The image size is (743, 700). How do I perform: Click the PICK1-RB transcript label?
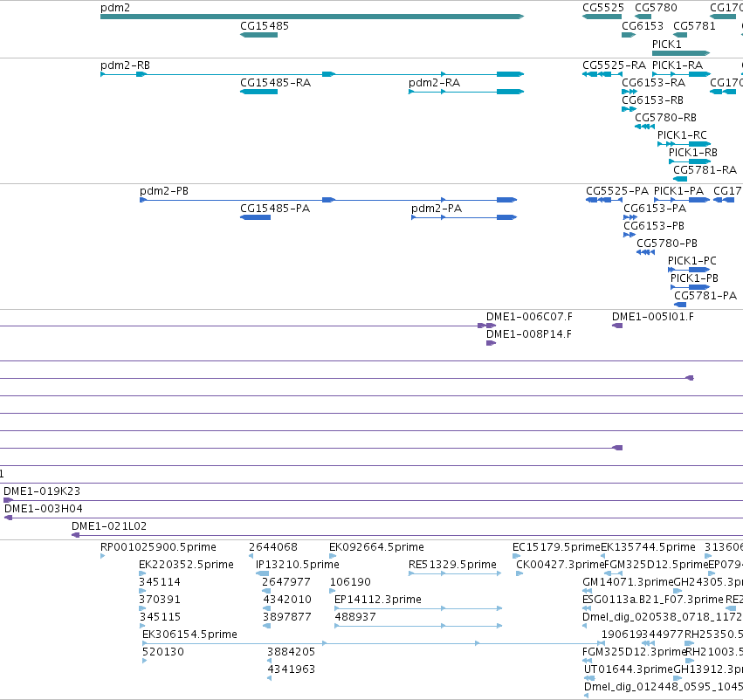[692, 153]
